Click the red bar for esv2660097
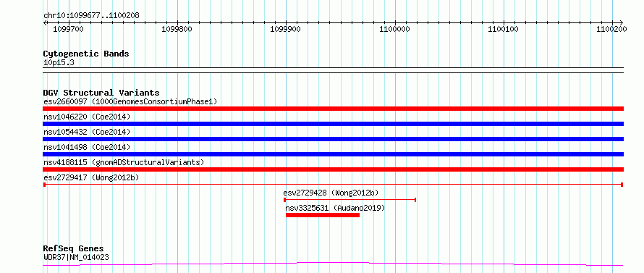Viewport: 644px width, 273px height. [333, 109]
